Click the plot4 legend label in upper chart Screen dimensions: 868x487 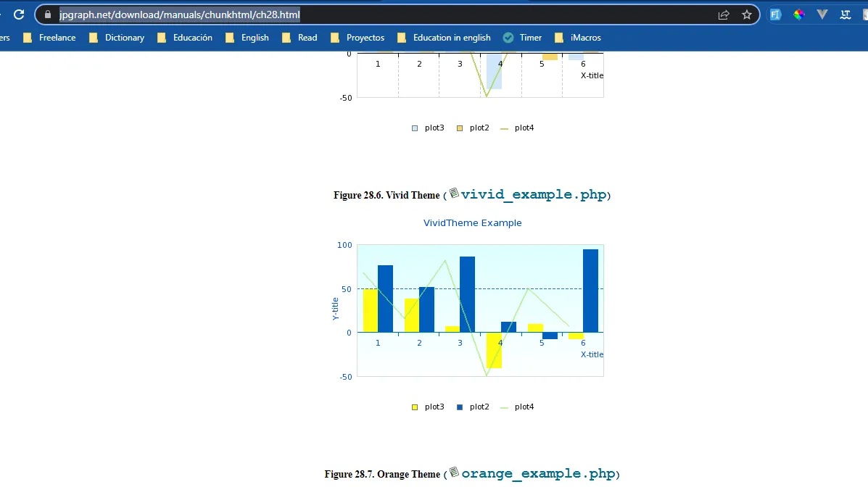(x=524, y=128)
